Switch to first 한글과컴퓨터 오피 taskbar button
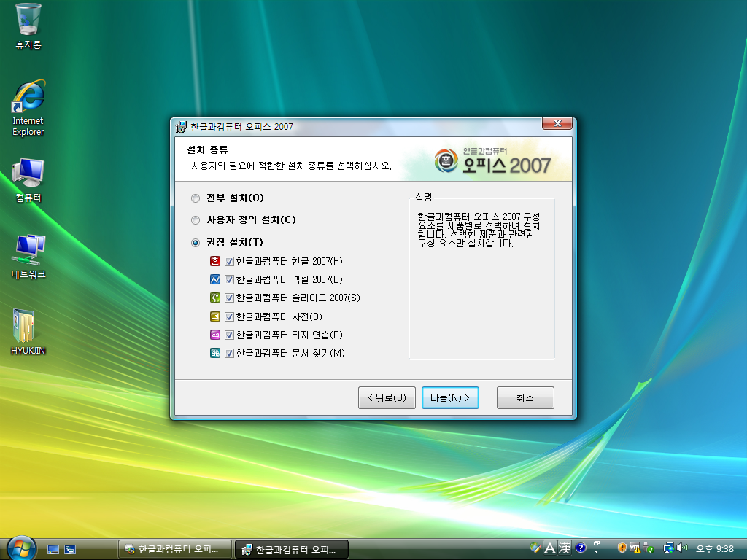 [x=175, y=550]
